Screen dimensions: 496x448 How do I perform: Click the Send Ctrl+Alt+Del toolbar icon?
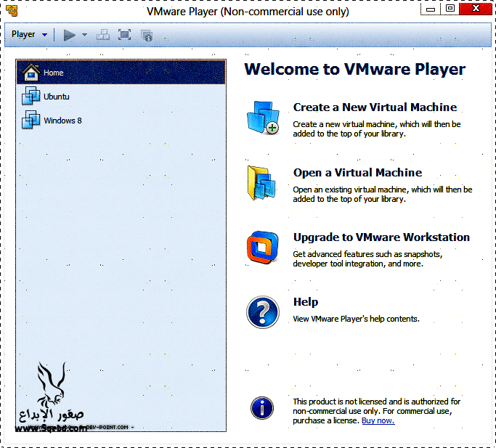point(104,35)
